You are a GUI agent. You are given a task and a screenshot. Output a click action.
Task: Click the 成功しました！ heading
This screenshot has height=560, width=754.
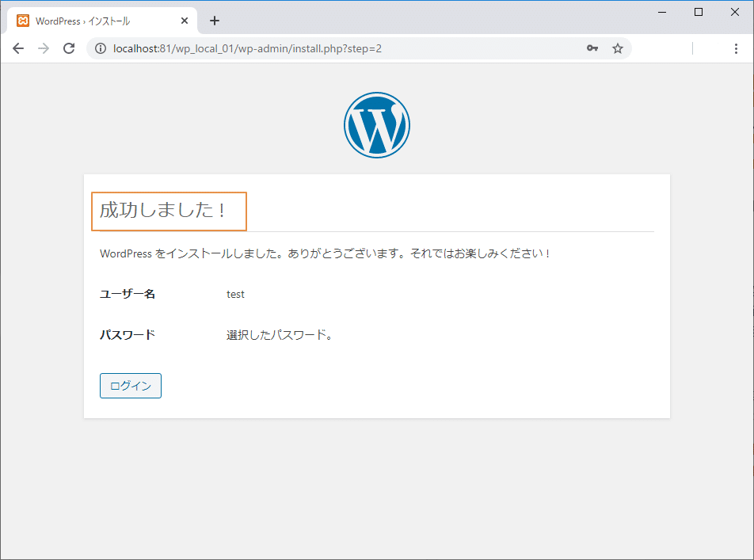(163, 210)
